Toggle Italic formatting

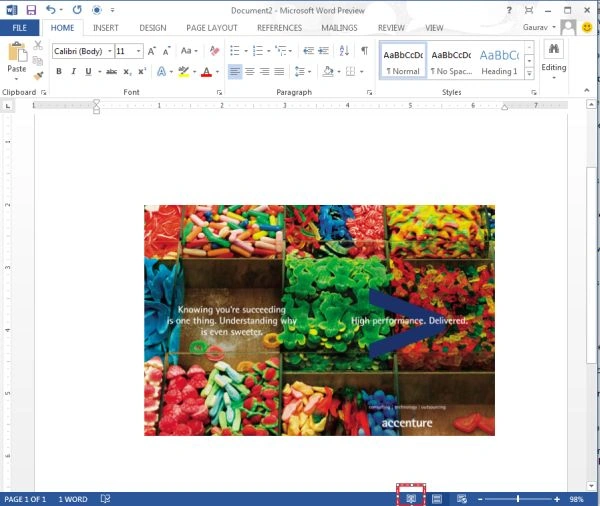pos(73,71)
